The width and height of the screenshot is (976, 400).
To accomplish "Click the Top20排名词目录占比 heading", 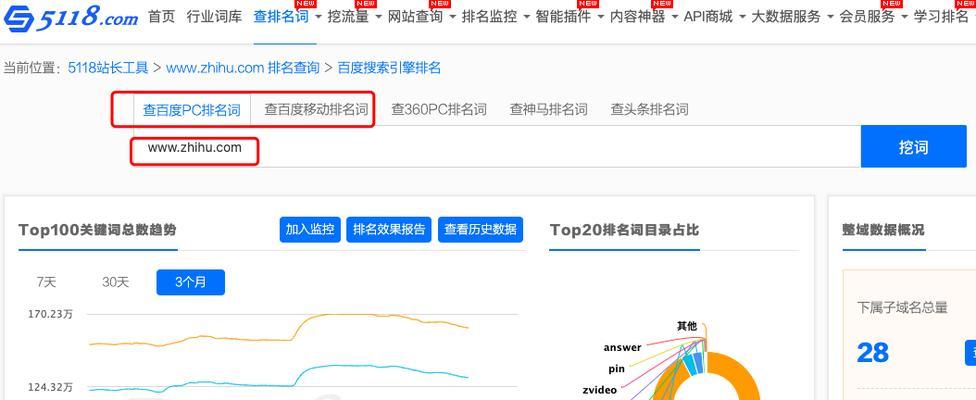I will coord(624,230).
